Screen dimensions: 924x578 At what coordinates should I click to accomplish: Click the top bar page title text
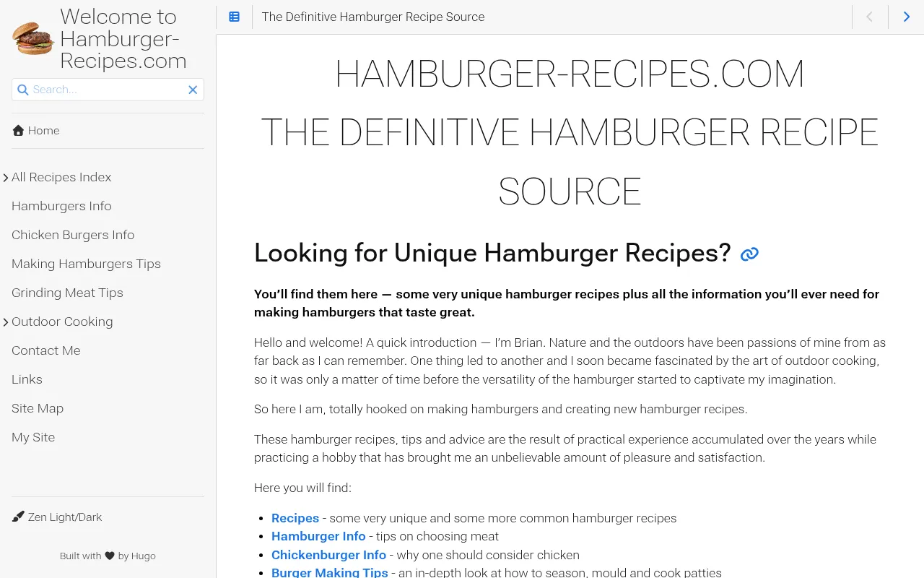(373, 17)
